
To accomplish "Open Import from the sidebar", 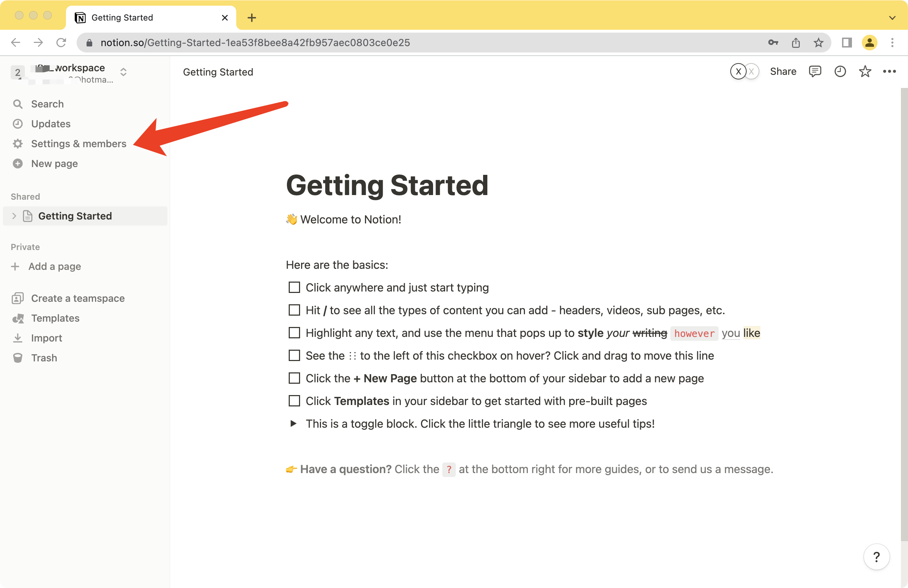I will point(46,338).
